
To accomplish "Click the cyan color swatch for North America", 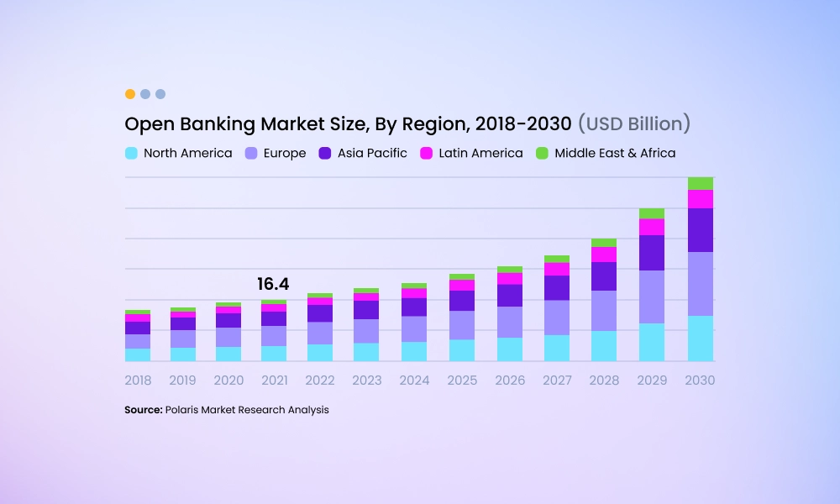I will [x=131, y=153].
